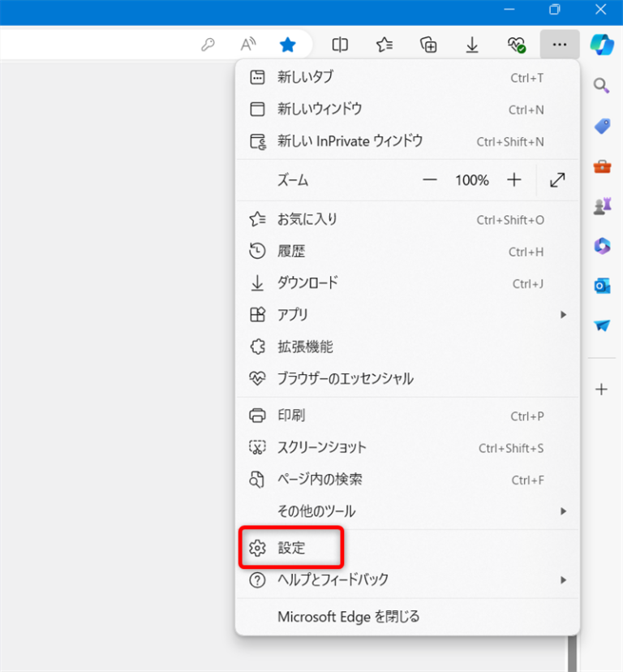Open 履歴 from the menu

coord(407,251)
